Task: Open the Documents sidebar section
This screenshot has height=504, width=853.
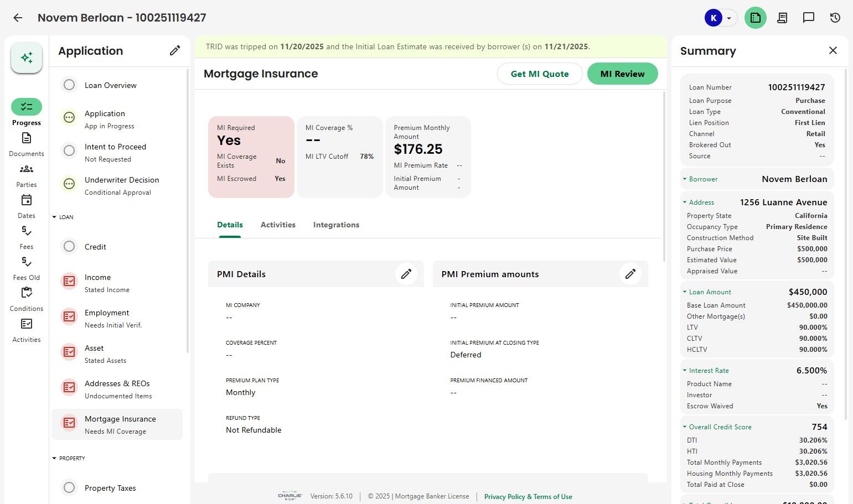Action: tap(27, 143)
